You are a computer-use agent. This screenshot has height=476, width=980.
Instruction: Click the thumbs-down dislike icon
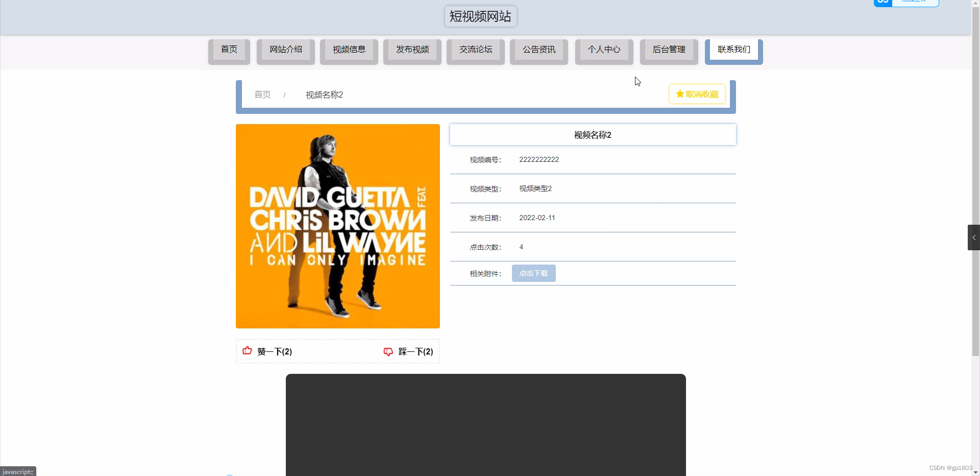click(388, 352)
